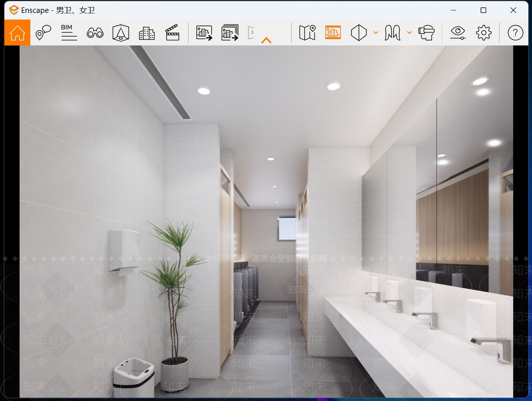The image size is (532, 401).
Task: Open the site context buildings icon
Action: pos(147,33)
